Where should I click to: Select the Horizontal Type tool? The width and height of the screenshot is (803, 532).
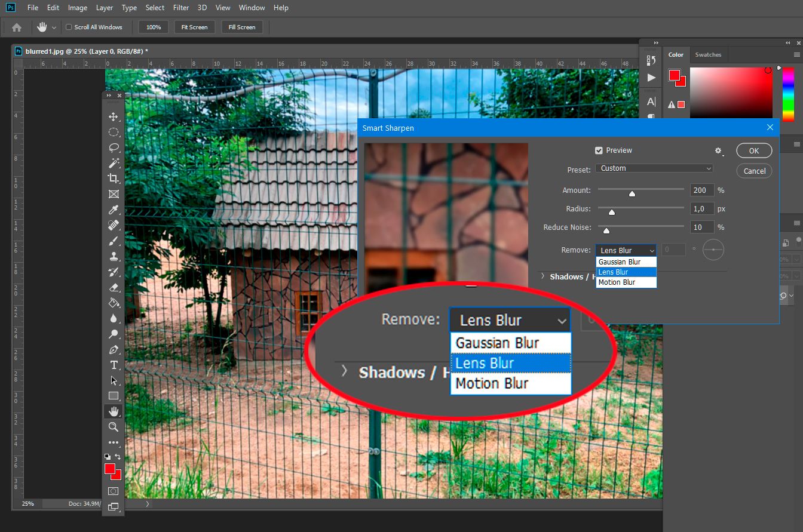point(114,365)
